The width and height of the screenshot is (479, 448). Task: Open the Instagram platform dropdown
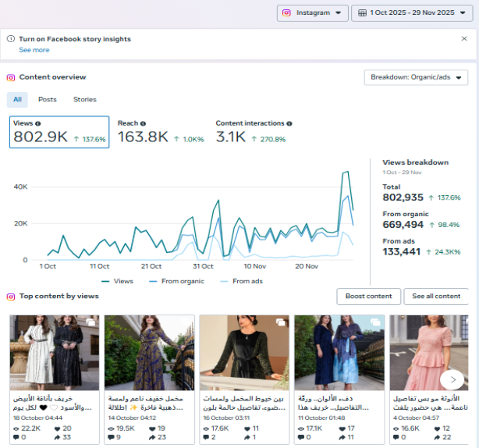pyautogui.click(x=312, y=12)
